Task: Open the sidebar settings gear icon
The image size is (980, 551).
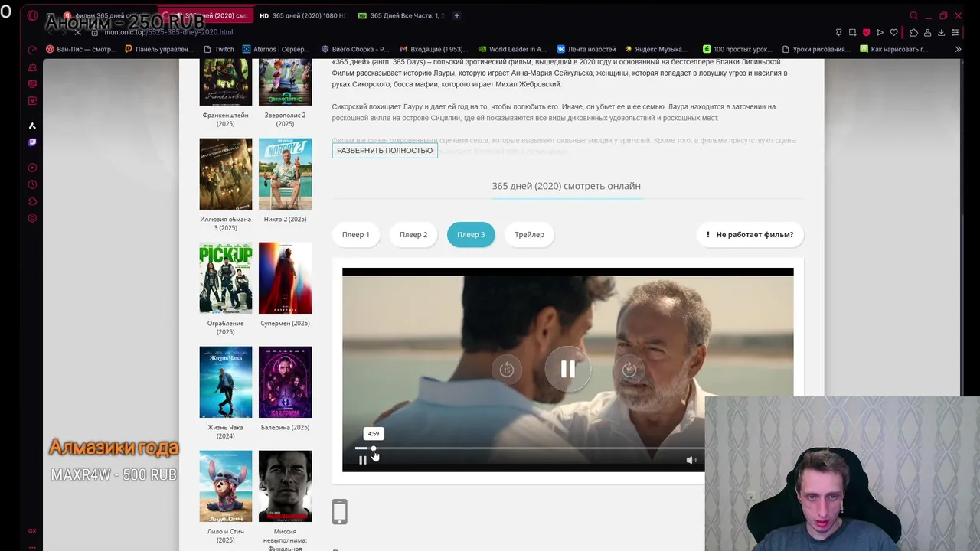Action: (32, 218)
